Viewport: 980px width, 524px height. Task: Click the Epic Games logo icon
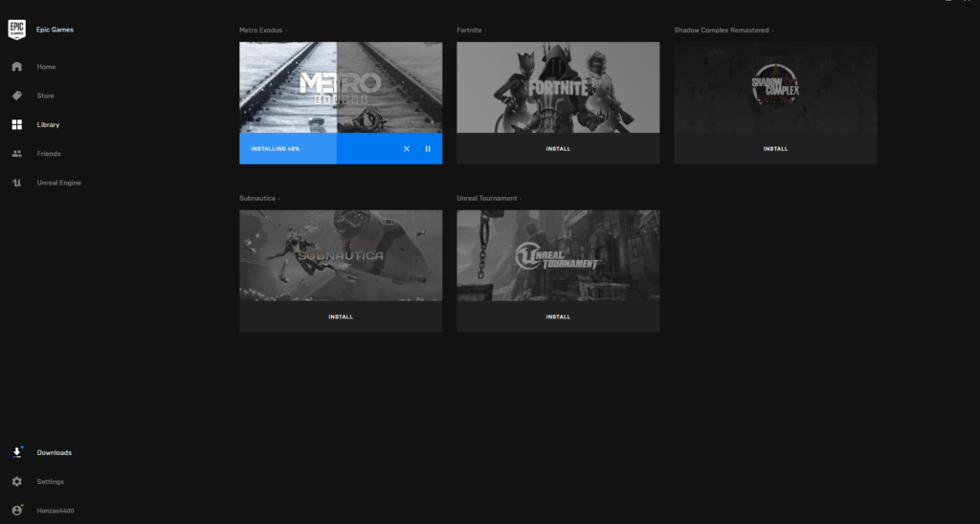point(16,30)
